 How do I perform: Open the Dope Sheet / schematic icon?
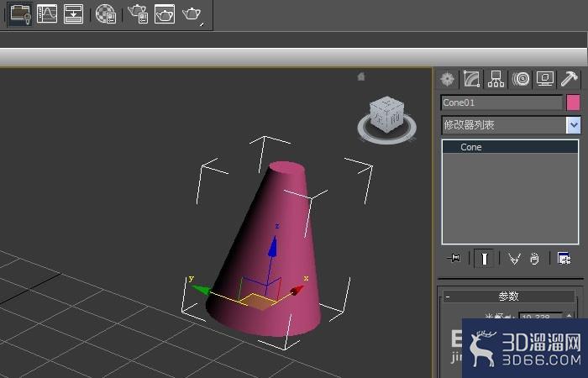[x=74, y=14]
